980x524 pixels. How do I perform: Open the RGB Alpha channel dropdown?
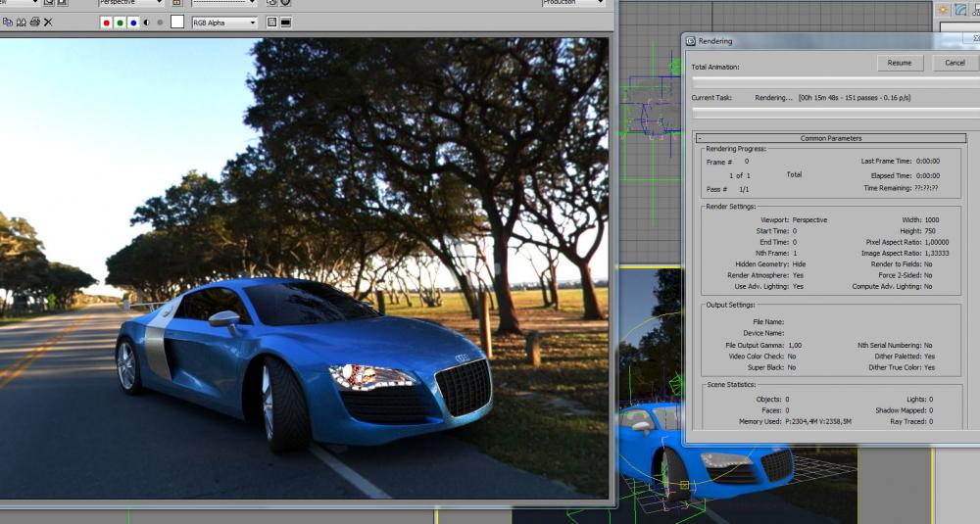(x=225, y=23)
